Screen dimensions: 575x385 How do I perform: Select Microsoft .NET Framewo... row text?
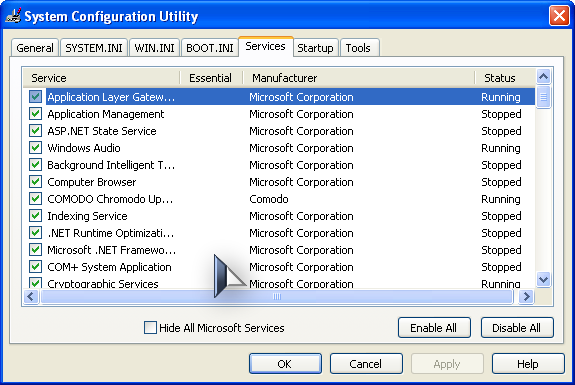tap(111, 250)
